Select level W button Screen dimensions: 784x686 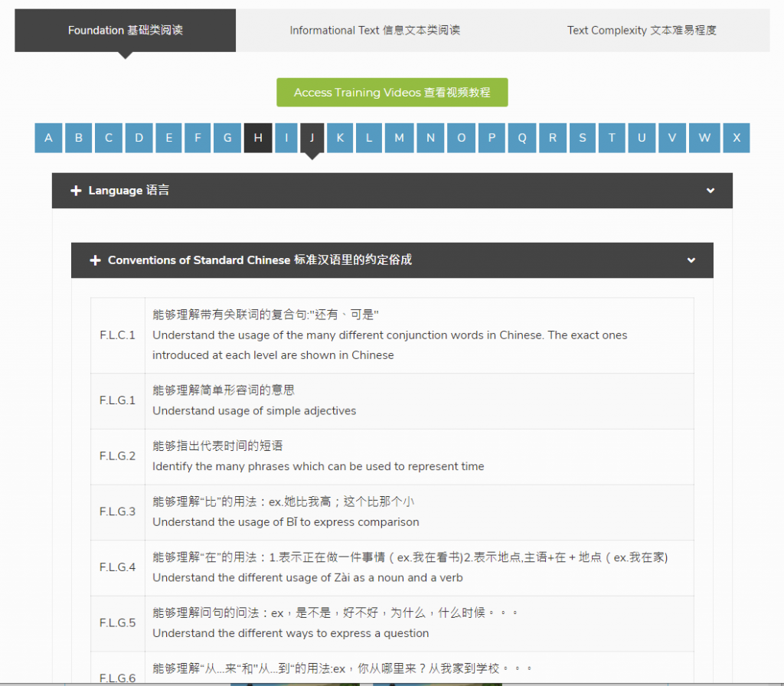pyautogui.click(x=704, y=138)
